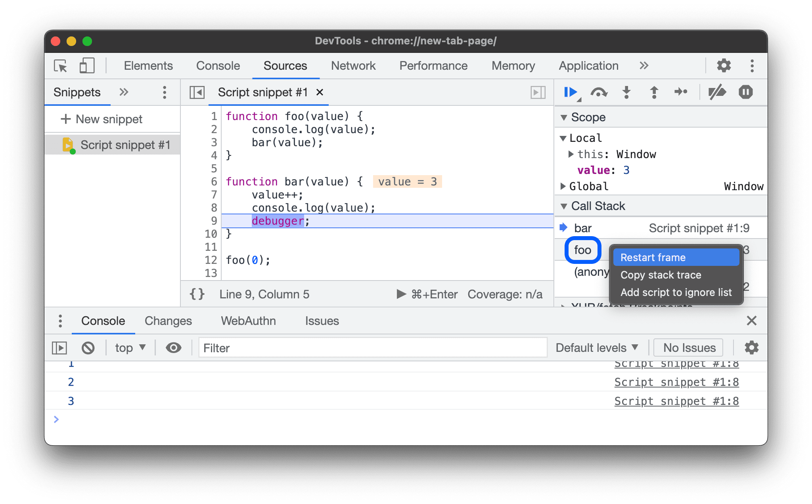This screenshot has height=504, width=812.
Task: Click the Resume script execution button
Action: point(567,92)
